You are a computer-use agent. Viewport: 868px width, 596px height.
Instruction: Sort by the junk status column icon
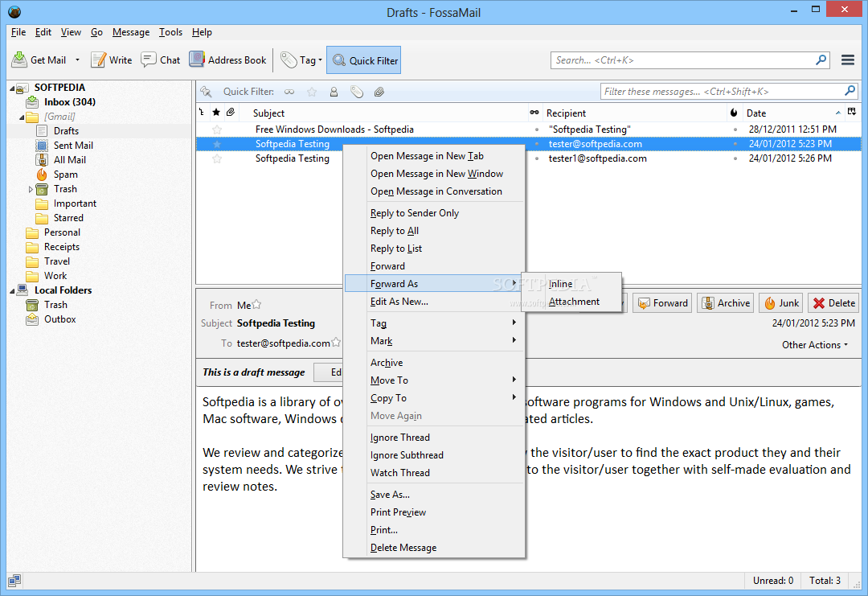734,113
